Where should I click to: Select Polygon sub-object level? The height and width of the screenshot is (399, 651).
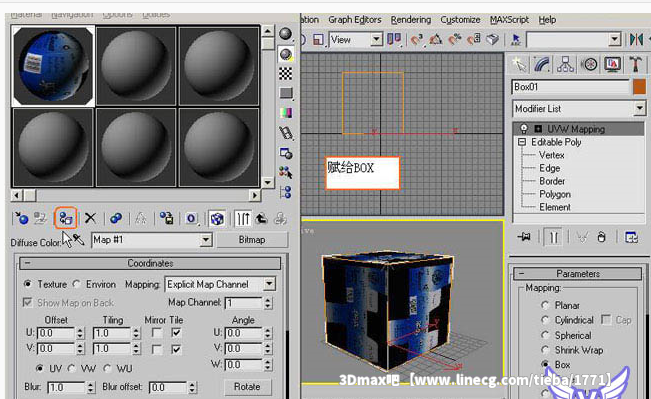point(555,194)
